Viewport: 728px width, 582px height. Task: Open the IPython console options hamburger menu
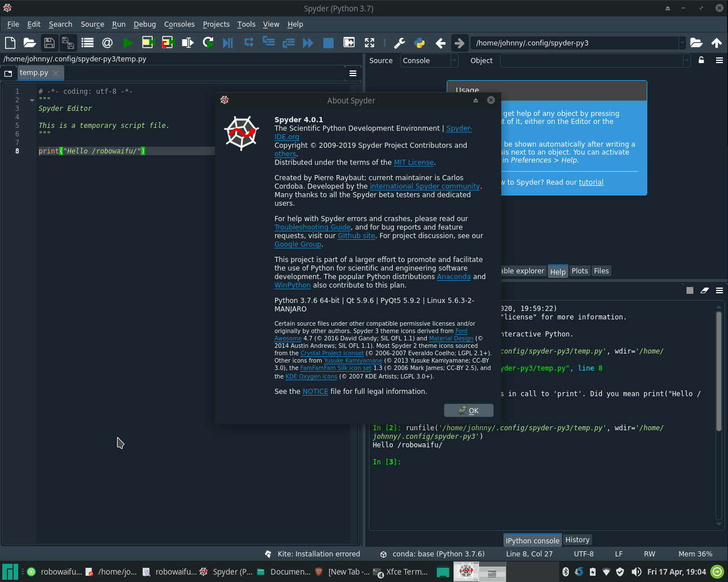click(719, 290)
